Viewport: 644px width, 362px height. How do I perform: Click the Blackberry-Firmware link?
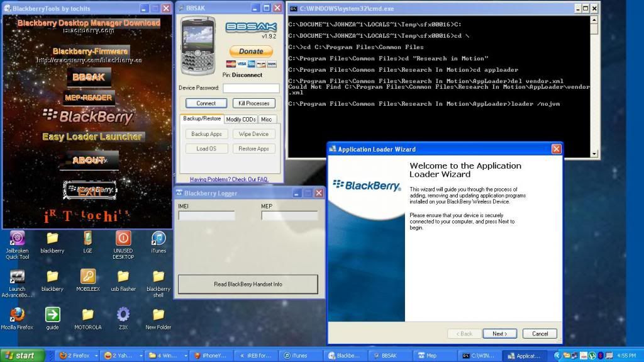[x=90, y=52]
